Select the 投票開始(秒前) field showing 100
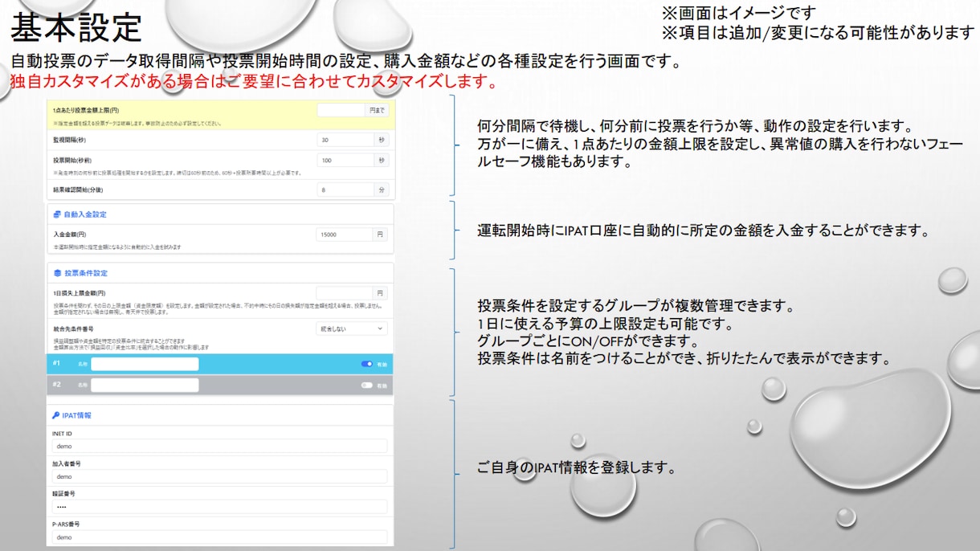Image resolution: width=980 pixels, height=551 pixels. 345,161
